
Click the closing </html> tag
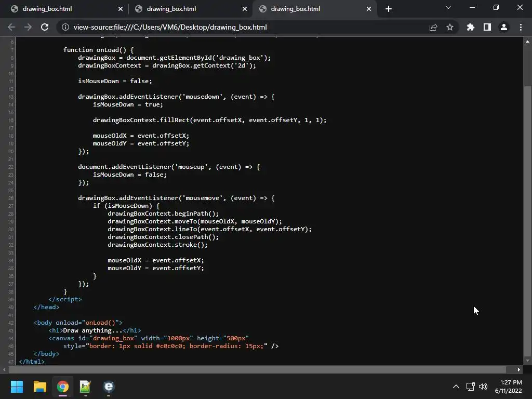(x=32, y=362)
